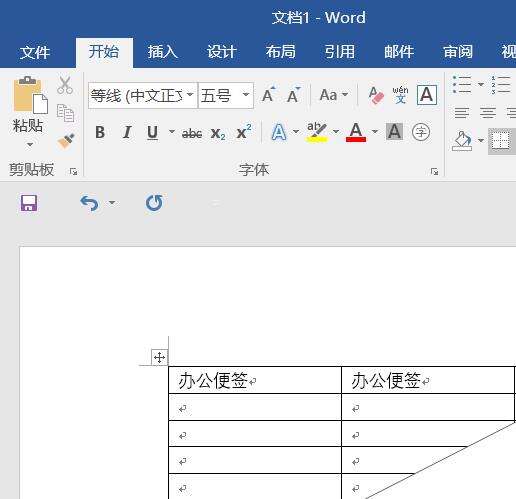Click the Cut scissors icon
Image resolution: width=516 pixels, height=499 pixels.
(65, 85)
